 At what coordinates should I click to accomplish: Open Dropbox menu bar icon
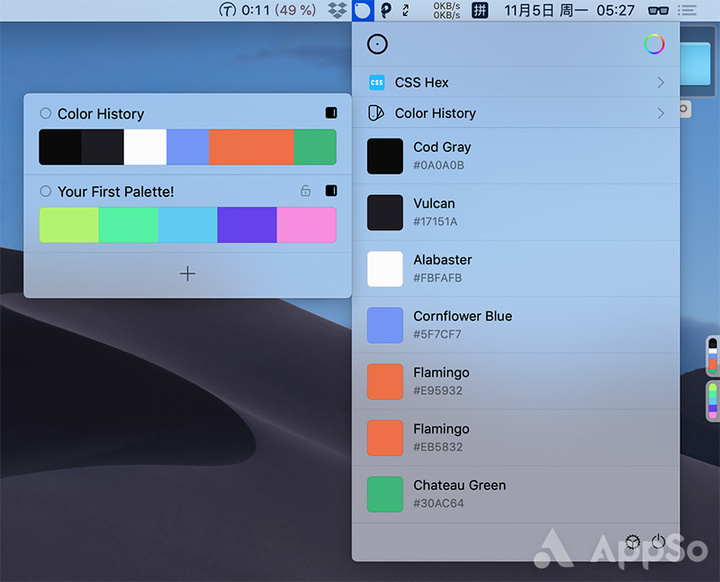pos(337,10)
